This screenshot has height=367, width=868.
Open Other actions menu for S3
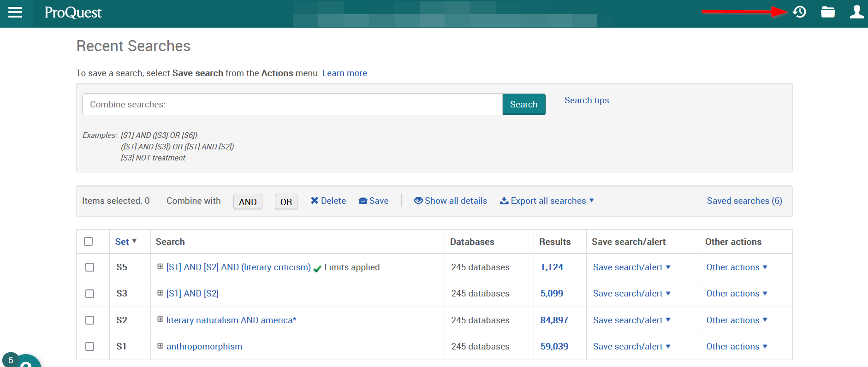pyautogui.click(x=737, y=293)
